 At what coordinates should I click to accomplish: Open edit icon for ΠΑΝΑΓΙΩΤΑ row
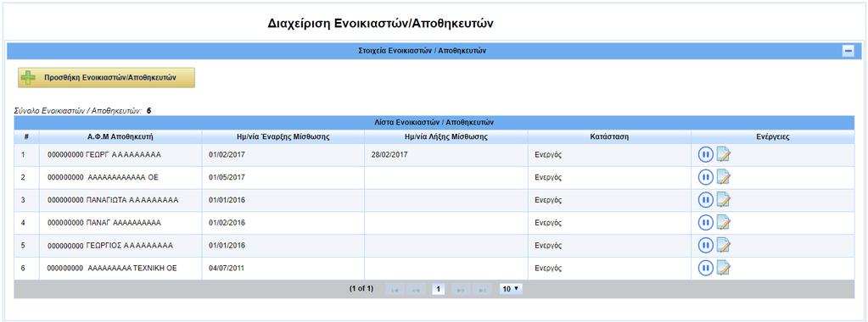[x=723, y=200]
